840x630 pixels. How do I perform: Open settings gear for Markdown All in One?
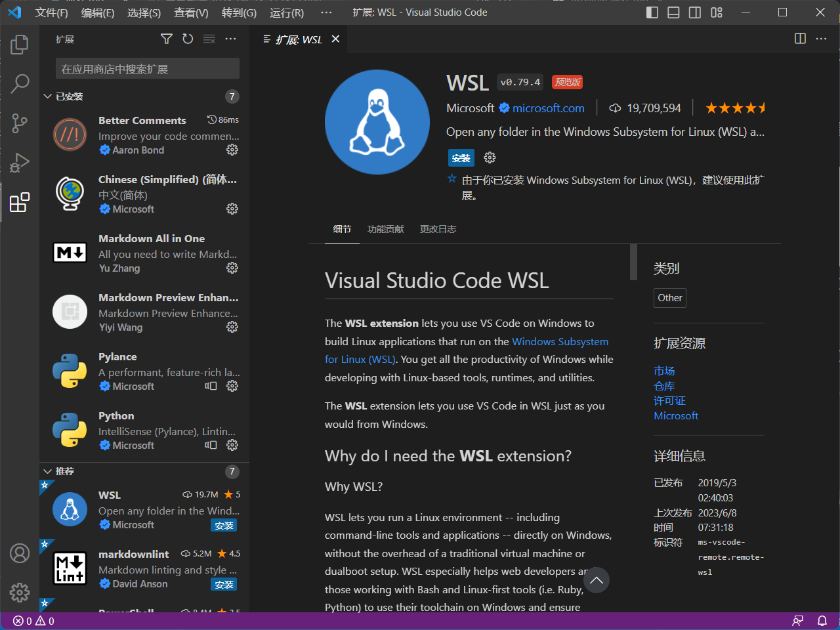point(232,268)
